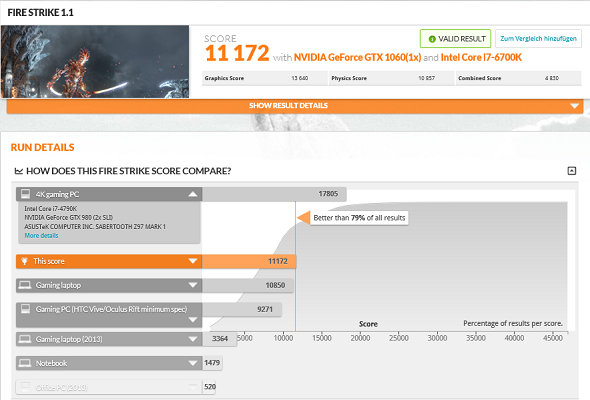Click the Gaming laptop icon

[25, 285]
